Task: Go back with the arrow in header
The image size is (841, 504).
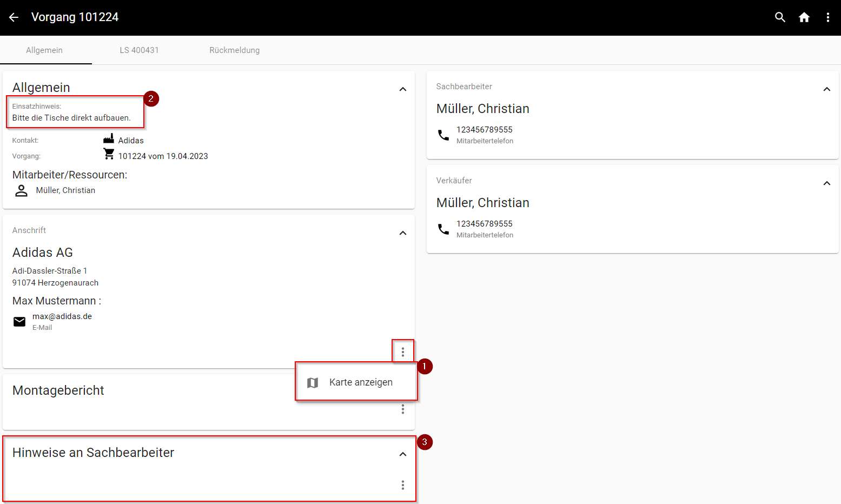Action: click(14, 17)
